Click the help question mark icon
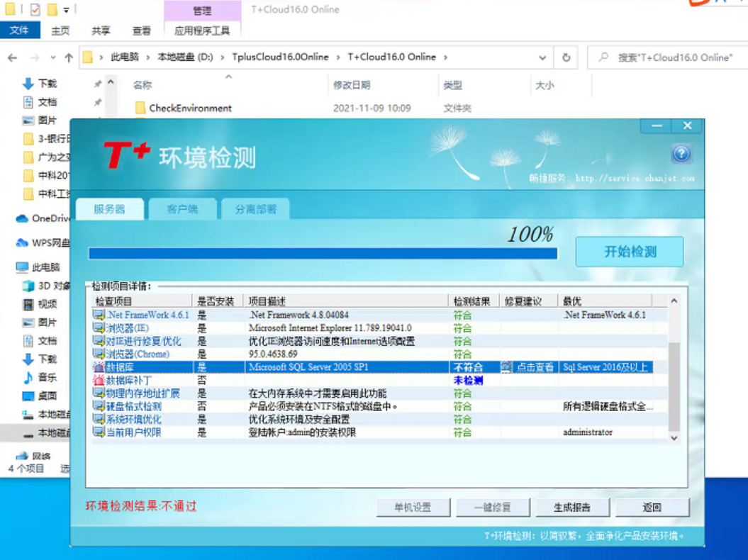The image size is (748, 560). click(681, 154)
